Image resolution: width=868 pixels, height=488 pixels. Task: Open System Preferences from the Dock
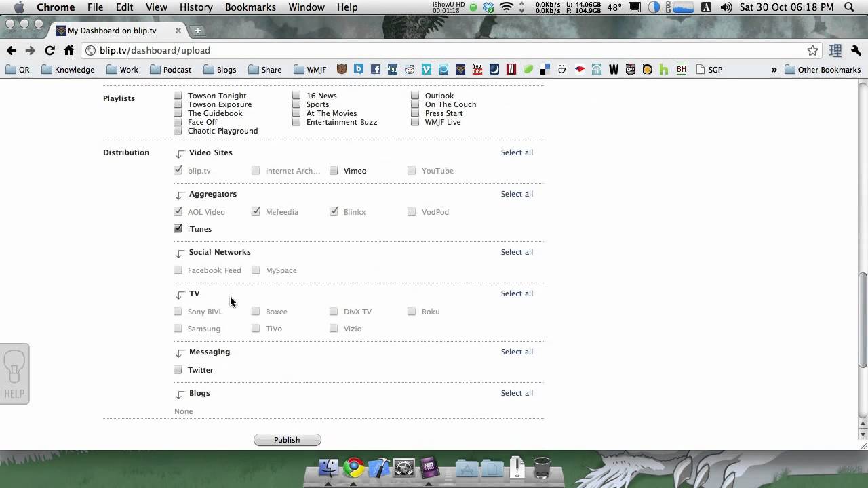point(404,467)
